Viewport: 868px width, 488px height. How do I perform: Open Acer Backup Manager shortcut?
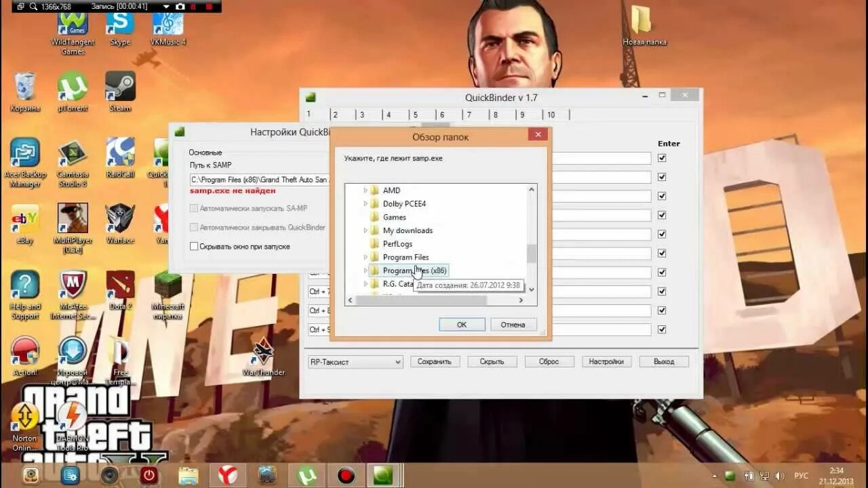(x=25, y=163)
